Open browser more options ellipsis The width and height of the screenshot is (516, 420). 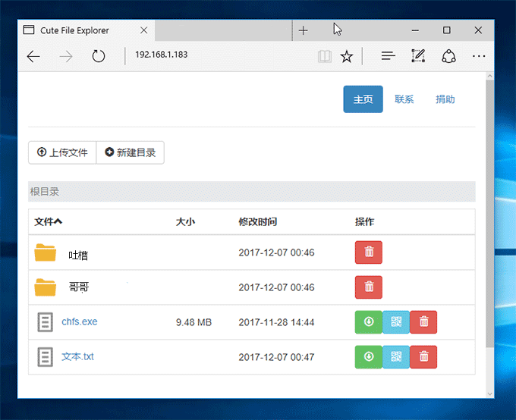479,56
